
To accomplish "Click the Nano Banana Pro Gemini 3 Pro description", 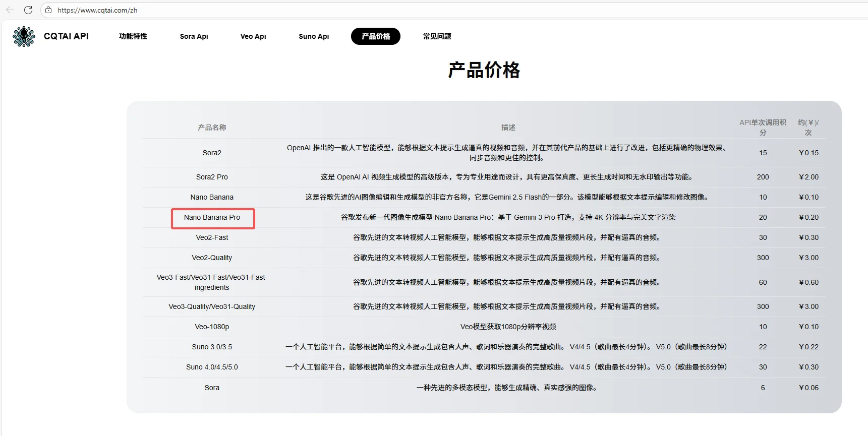I will (508, 217).
